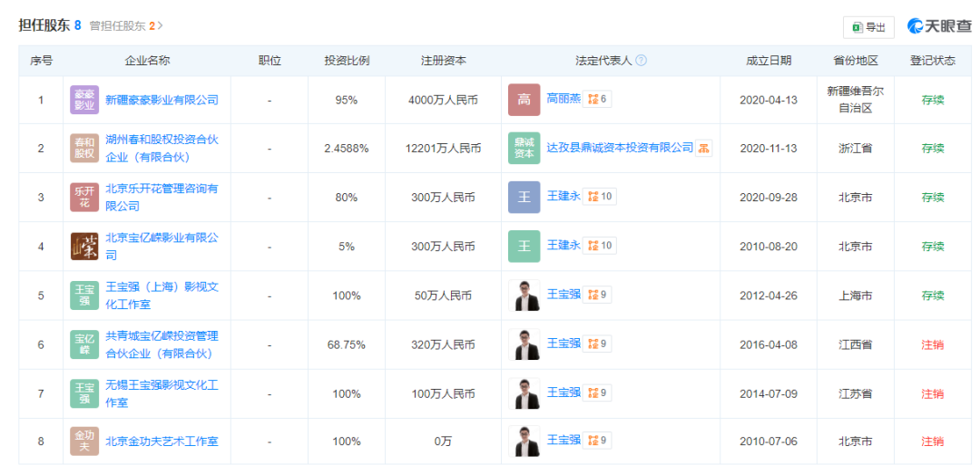Click the 鼎诚资本 legal representative logo
Image resolution: width=980 pixels, height=475 pixels.
(x=524, y=149)
